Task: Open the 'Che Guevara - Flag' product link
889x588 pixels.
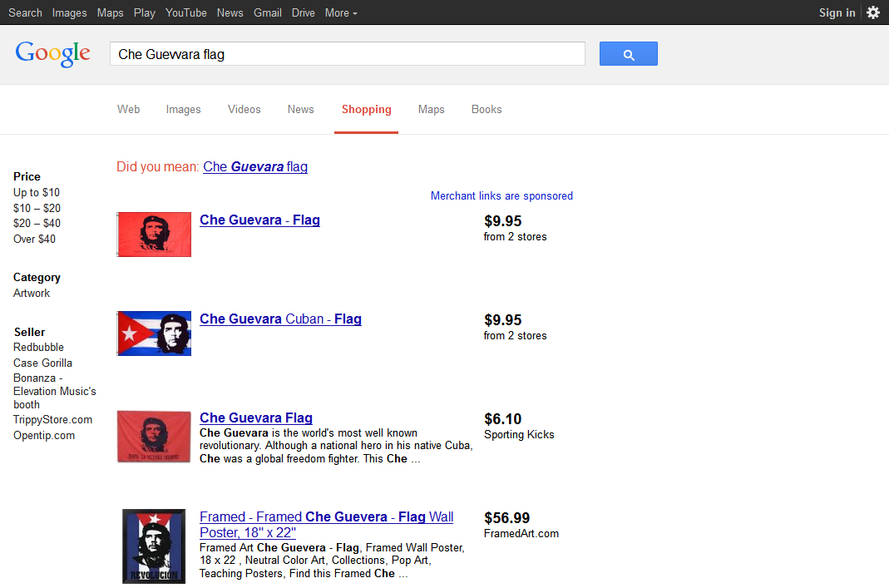Action: [259, 220]
